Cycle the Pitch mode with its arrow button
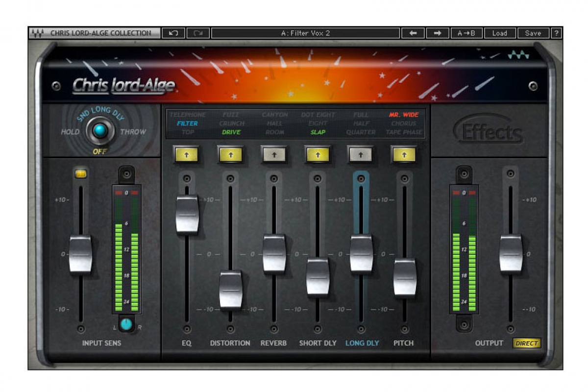Viewport: 588px width, 392px height. pyautogui.click(x=404, y=154)
